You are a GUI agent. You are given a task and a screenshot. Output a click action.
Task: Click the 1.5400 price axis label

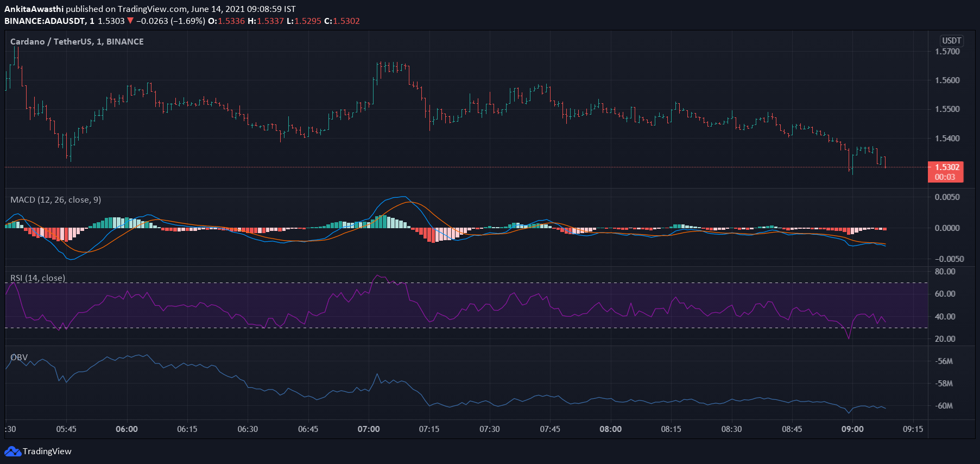click(947, 139)
